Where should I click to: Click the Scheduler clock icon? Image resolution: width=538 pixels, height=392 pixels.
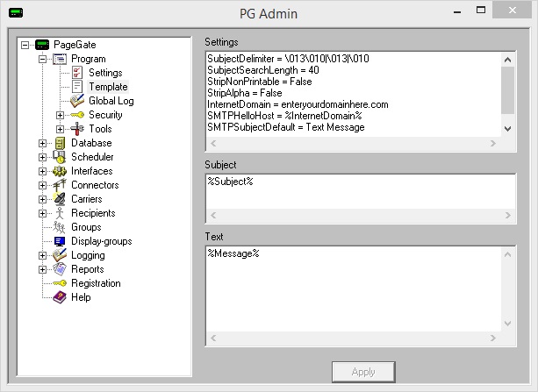(60, 157)
